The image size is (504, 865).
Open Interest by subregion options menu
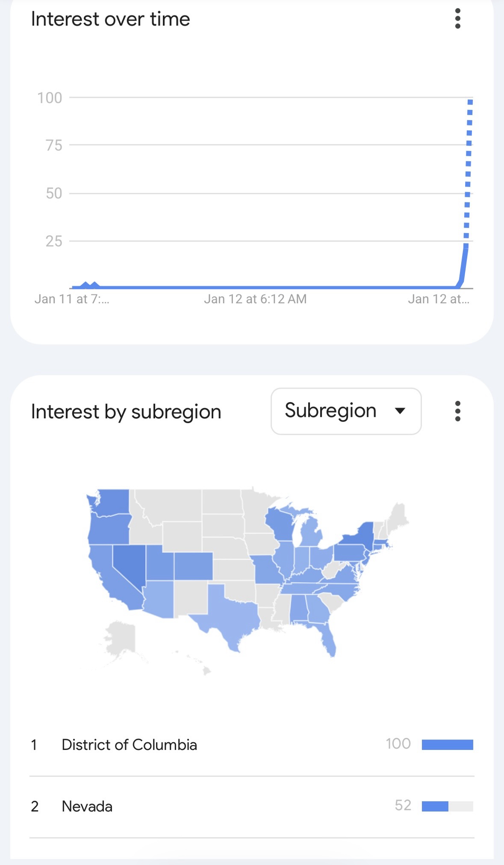[458, 411]
